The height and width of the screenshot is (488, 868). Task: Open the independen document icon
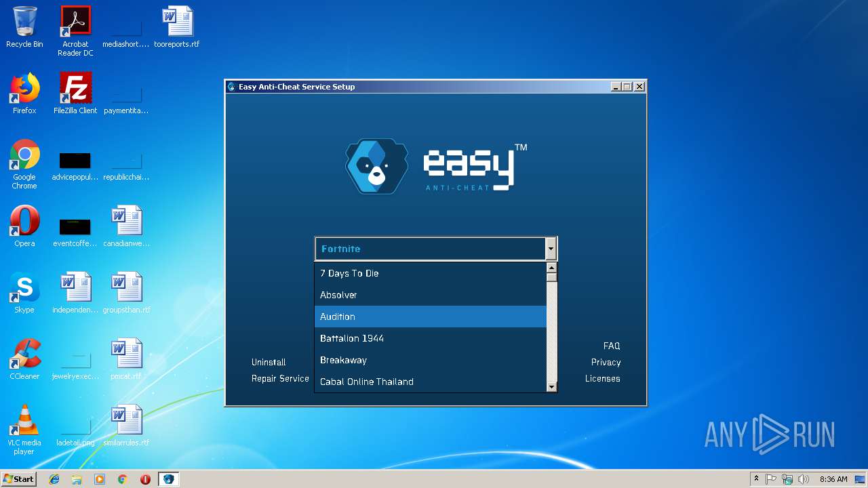(75, 293)
